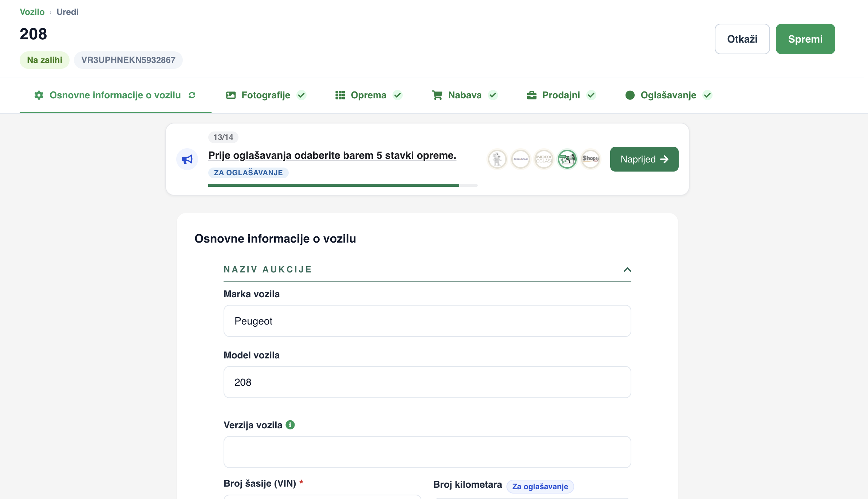Screen dimensions: 868x499
Task: Switch to the Oprema tab
Action: (x=368, y=95)
